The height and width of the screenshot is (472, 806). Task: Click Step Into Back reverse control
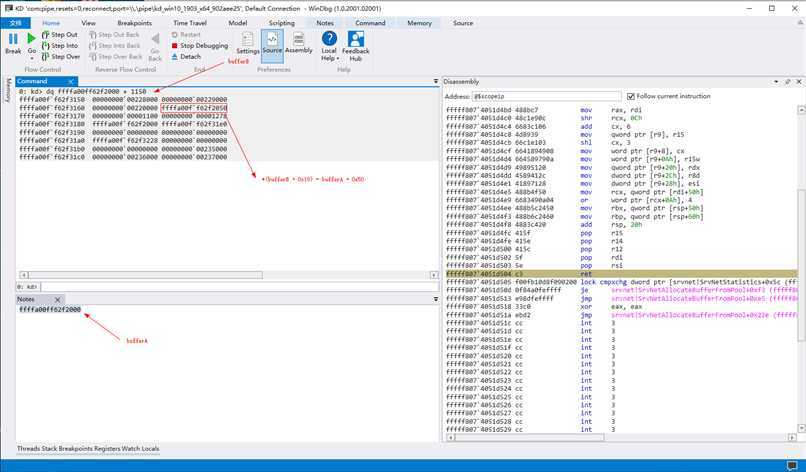pyautogui.click(x=114, y=46)
